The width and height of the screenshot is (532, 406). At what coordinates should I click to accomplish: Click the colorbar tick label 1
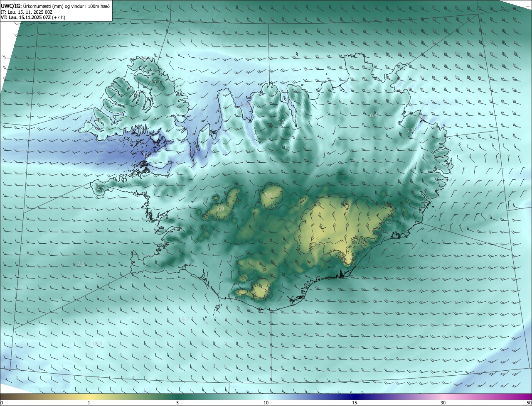89,403
